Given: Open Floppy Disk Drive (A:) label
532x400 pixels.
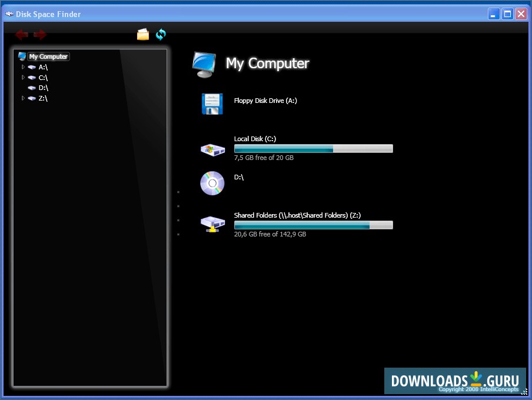Looking at the screenshot, I should pos(265,101).
